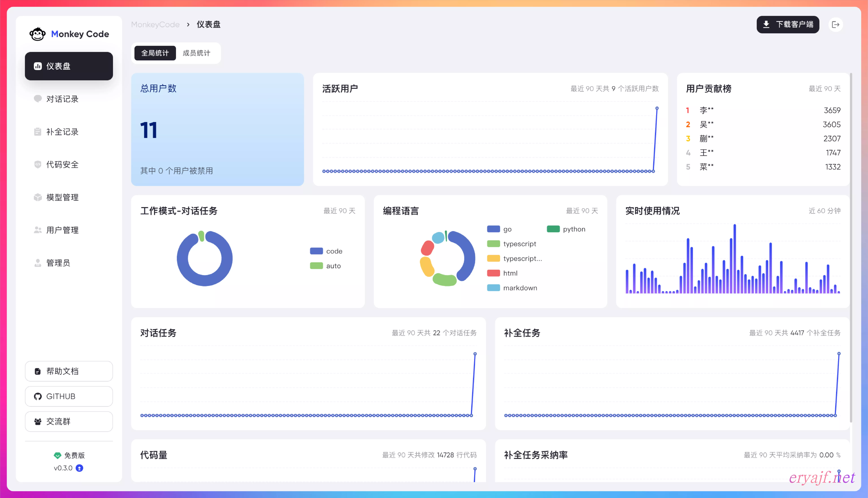The height and width of the screenshot is (498, 868).
Task: Click the v0.3.0 version text
Action: [63, 468]
